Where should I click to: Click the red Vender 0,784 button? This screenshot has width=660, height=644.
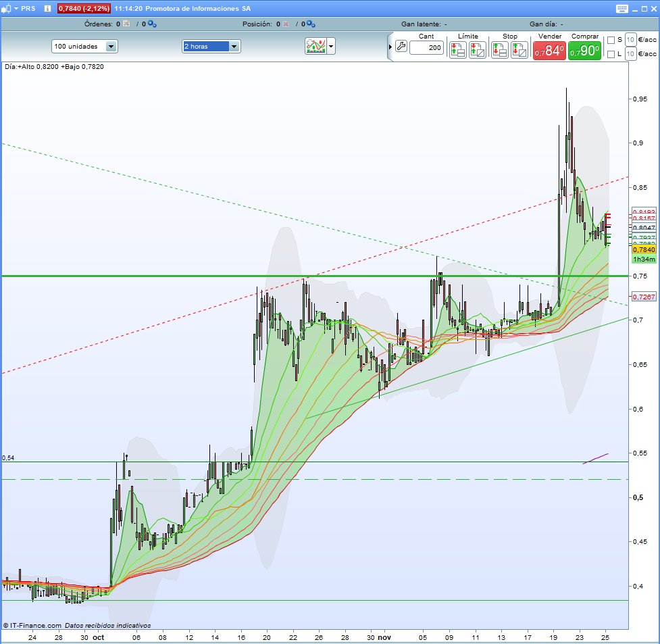coord(549,51)
